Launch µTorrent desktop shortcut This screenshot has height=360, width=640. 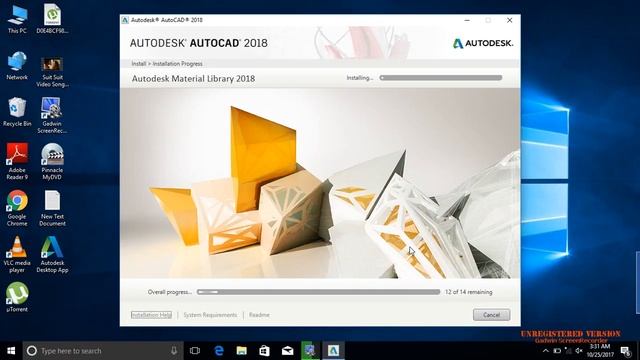(x=17, y=297)
